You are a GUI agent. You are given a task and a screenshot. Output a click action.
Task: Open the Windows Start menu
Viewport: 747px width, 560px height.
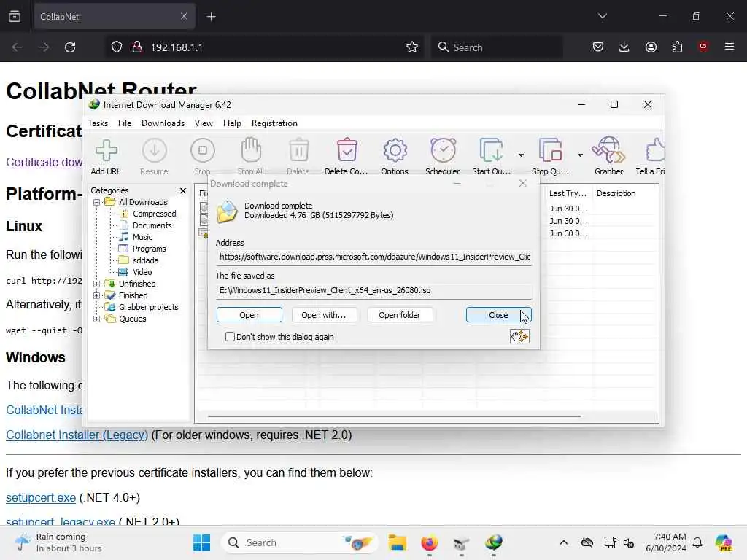[x=201, y=542]
